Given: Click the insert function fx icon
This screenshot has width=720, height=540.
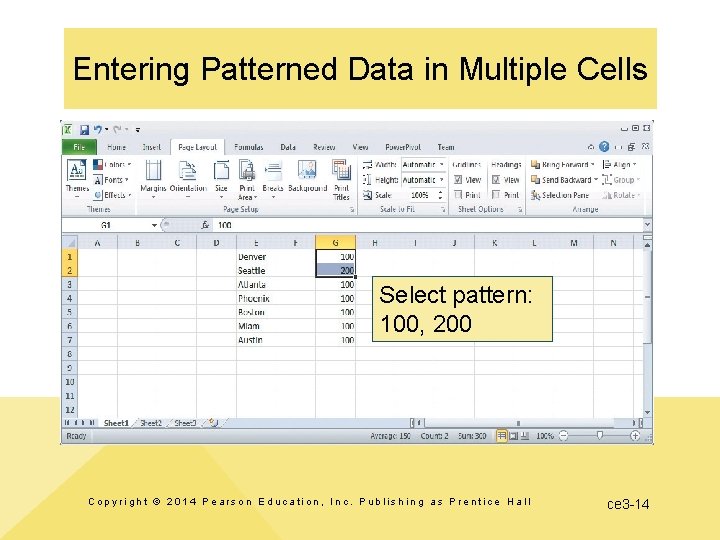Looking at the screenshot, I should coord(205,225).
